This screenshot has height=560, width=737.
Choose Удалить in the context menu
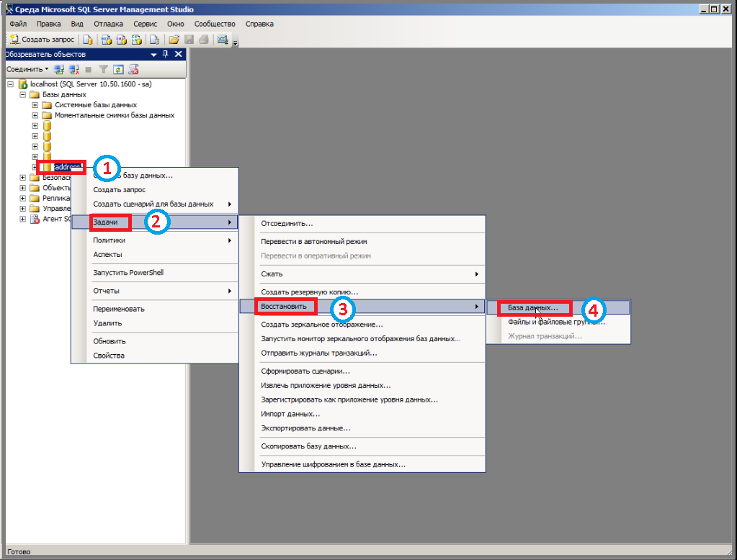coord(155,323)
